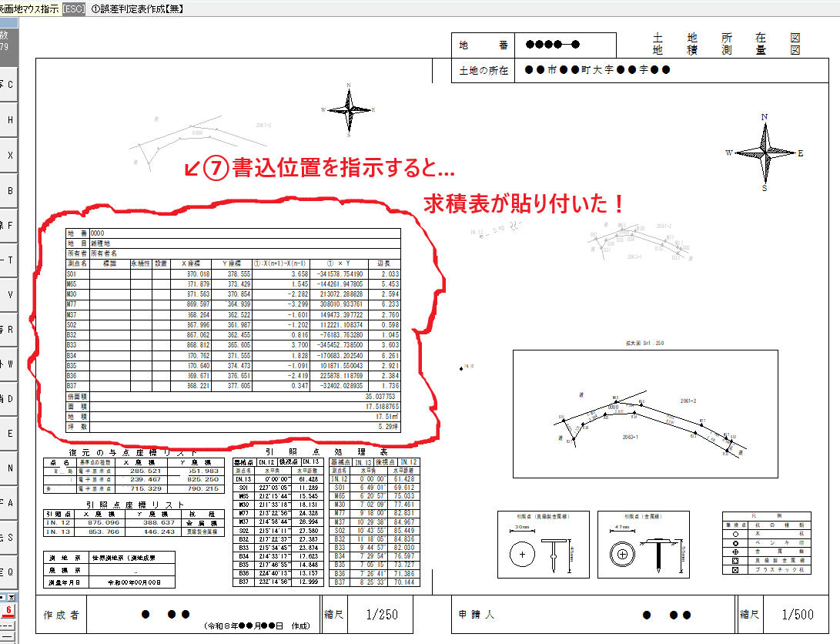
Task: Click row S01 in the area calculation table
Action: (233, 273)
